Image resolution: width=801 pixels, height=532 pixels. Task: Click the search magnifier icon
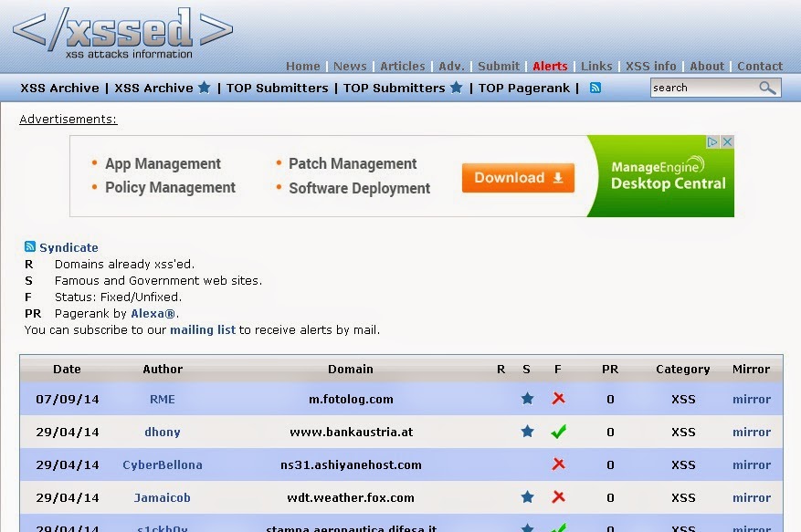(767, 88)
